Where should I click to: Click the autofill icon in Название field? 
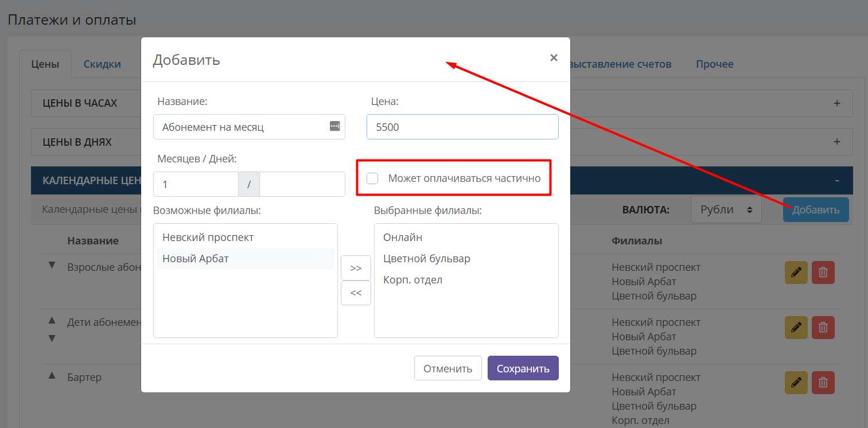point(334,126)
